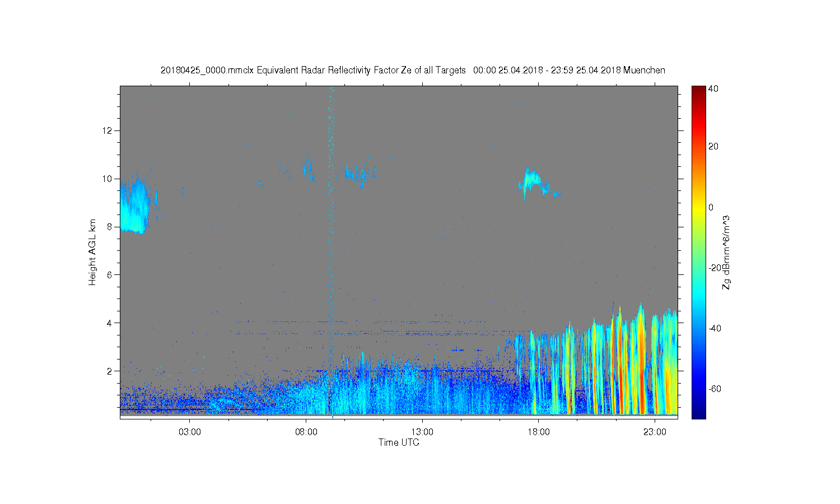The height and width of the screenshot is (504, 840).
Task: Click the 18:00 time axis label
Action: 539,432
